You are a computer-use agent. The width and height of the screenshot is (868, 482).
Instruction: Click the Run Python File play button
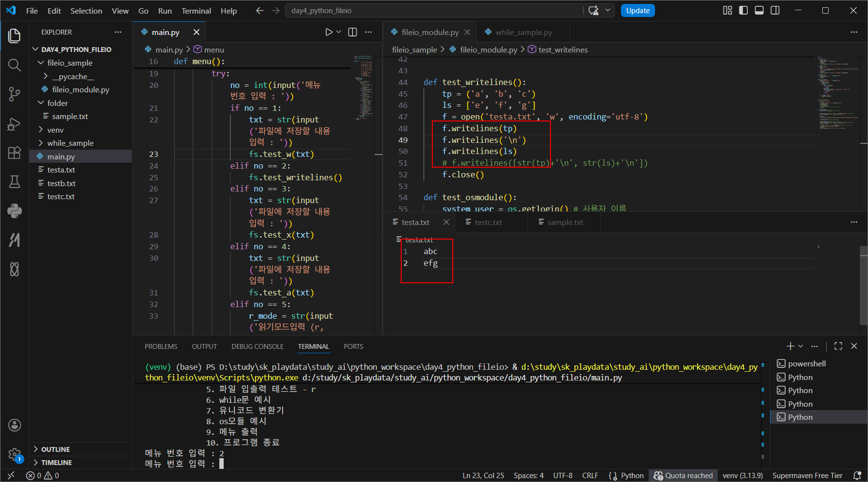pos(329,32)
